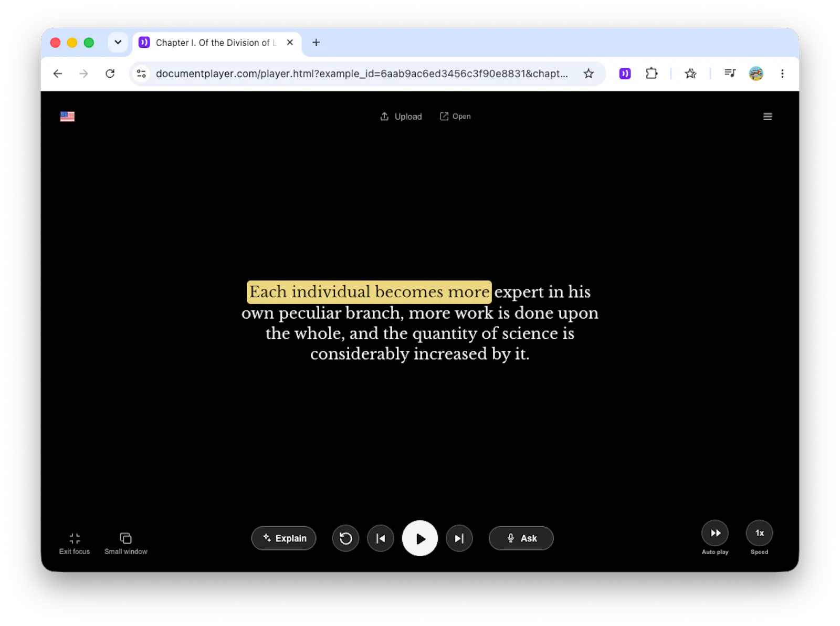Click the browser forward arrow
Viewport: 840px width, 626px height.
[83, 74]
